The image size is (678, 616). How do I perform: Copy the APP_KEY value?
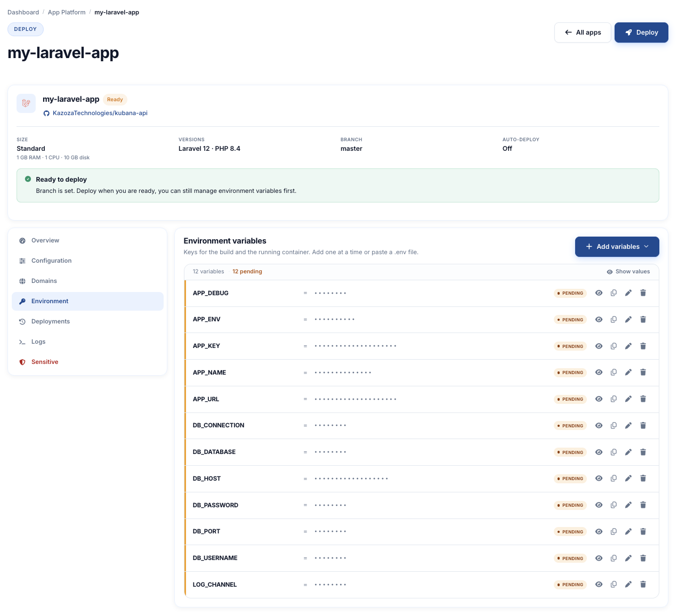pos(614,346)
